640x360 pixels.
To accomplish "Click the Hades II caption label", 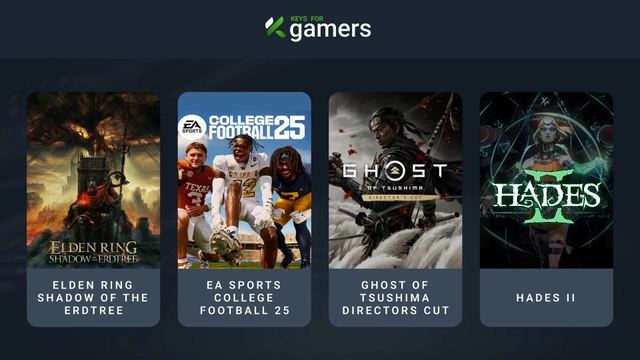I will (x=546, y=298).
